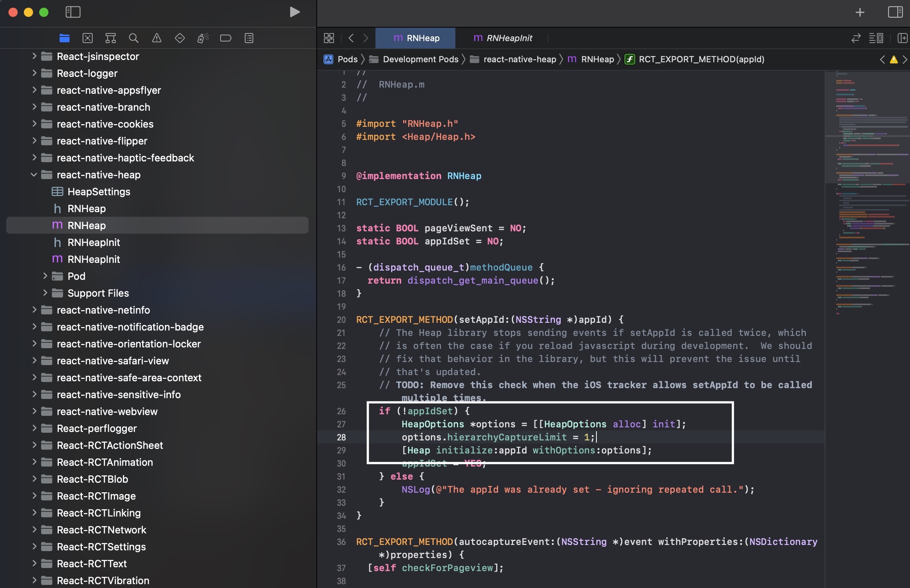Click the Library plus button
The height and width of the screenshot is (588, 910).
(860, 12)
